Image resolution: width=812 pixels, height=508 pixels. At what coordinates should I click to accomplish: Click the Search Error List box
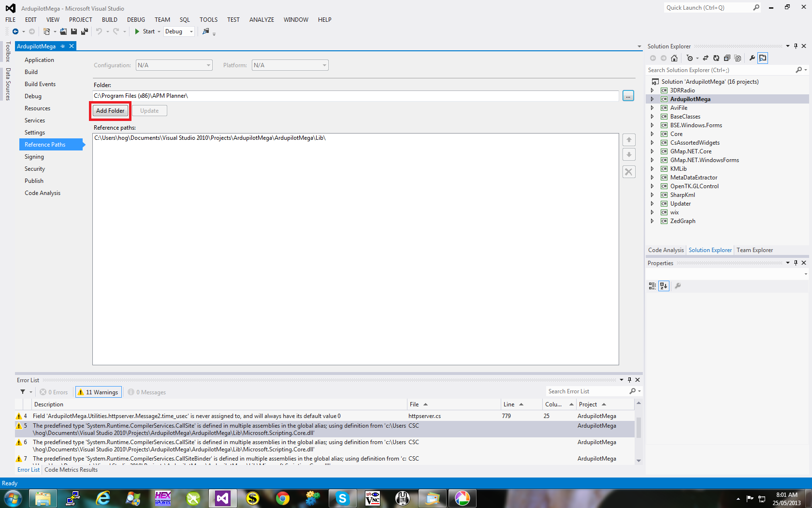(x=588, y=391)
